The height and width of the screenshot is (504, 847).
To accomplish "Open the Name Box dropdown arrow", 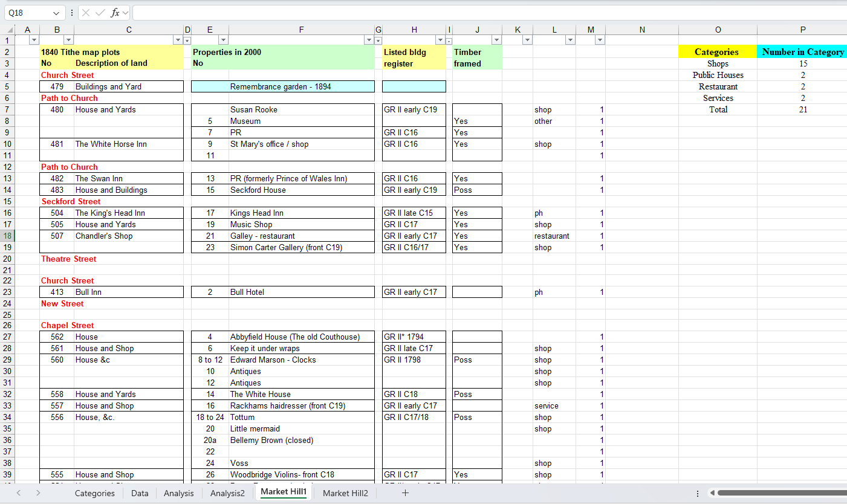I will [56, 13].
